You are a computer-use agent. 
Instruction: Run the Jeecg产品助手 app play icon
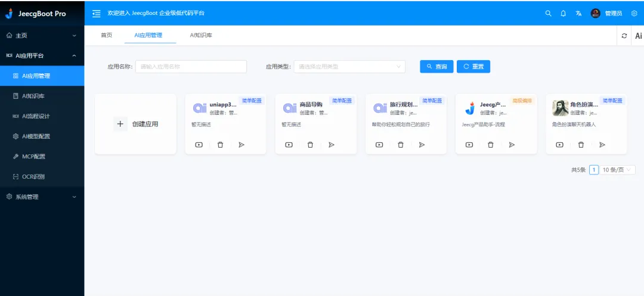coord(469,145)
